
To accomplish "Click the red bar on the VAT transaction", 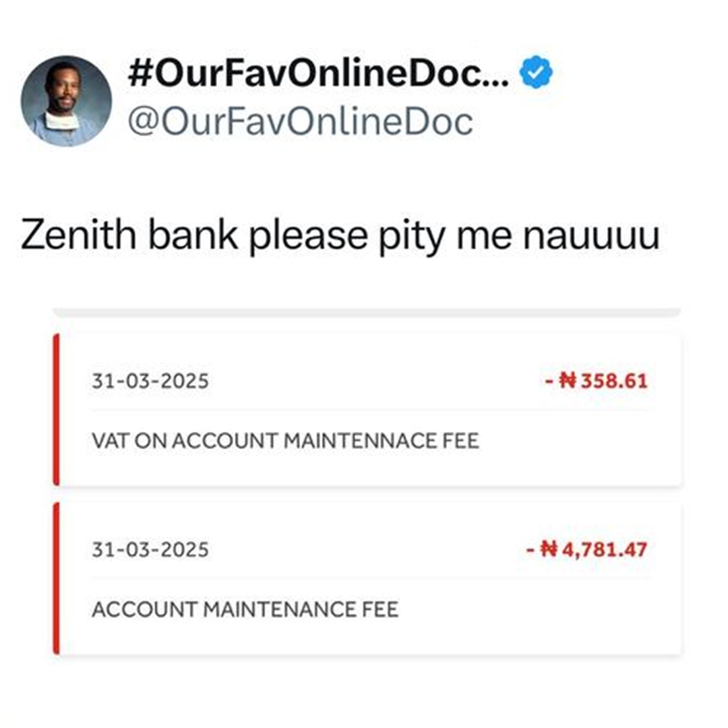I will [x=56, y=410].
